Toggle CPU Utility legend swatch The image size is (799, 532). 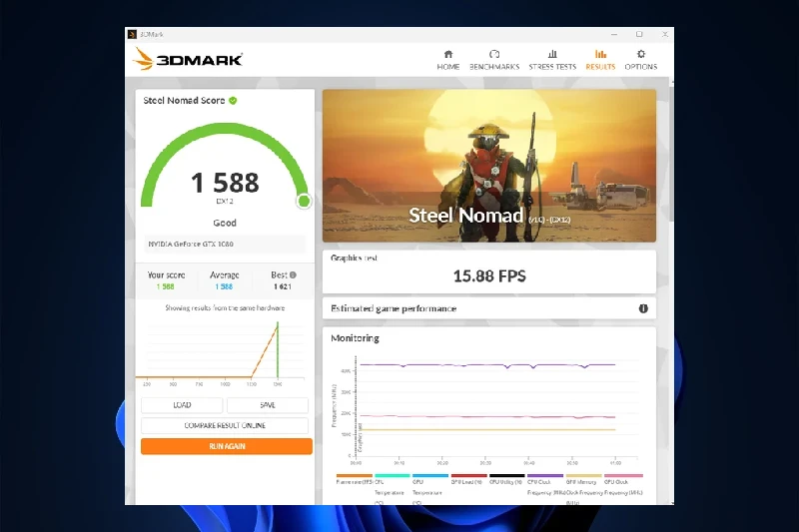507,475
